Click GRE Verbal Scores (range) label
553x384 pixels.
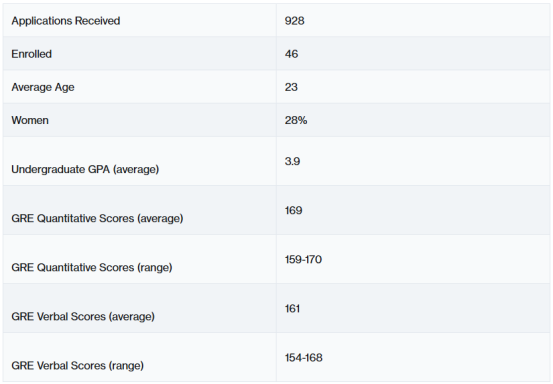click(x=78, y=365)
